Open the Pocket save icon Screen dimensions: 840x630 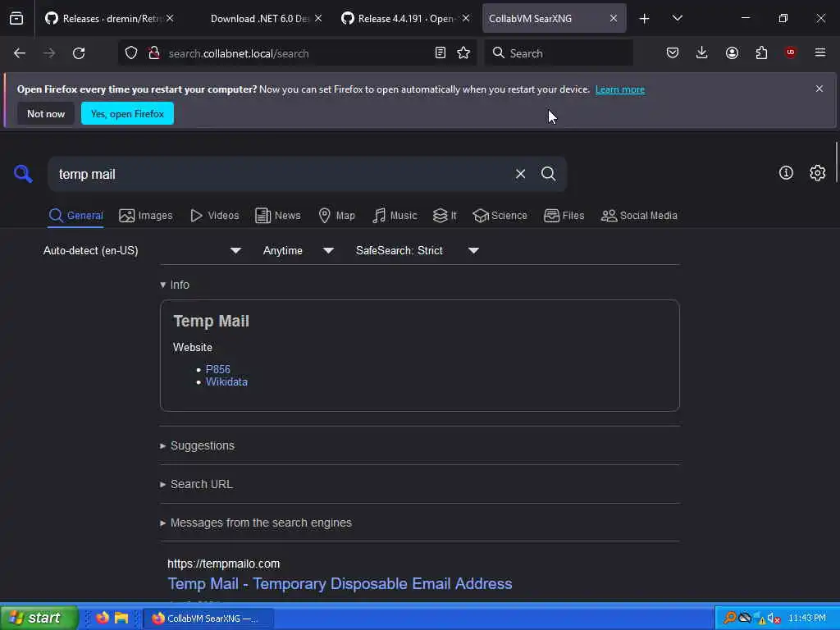point(673,52)
